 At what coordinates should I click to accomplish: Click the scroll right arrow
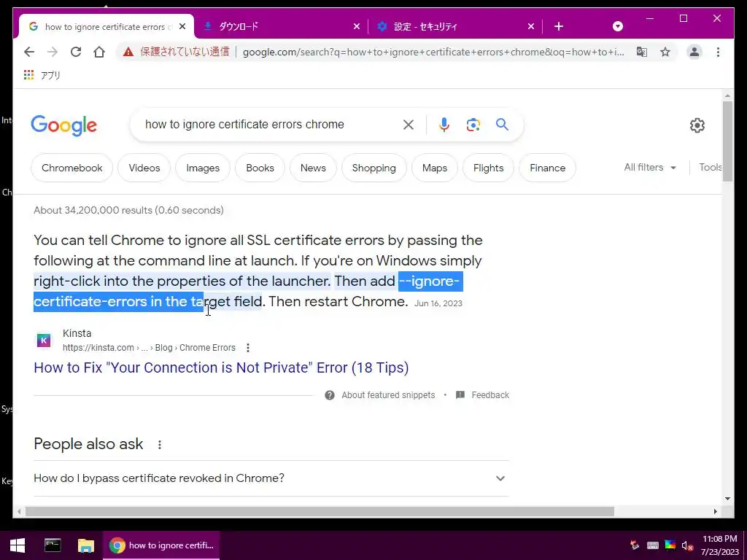[x=715, y=512]
